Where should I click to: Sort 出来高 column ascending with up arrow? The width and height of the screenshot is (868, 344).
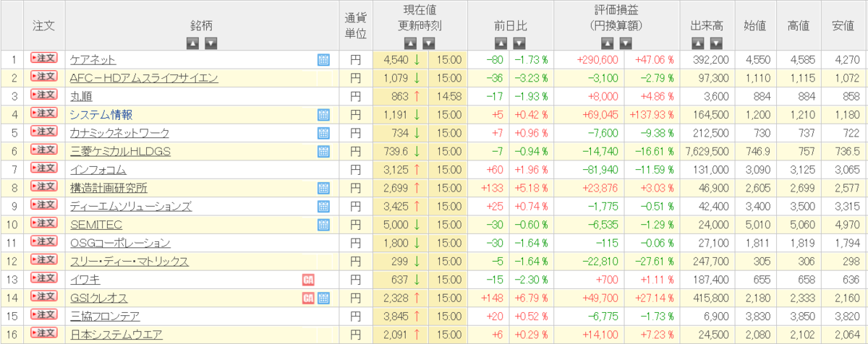[x=697, y=43]
